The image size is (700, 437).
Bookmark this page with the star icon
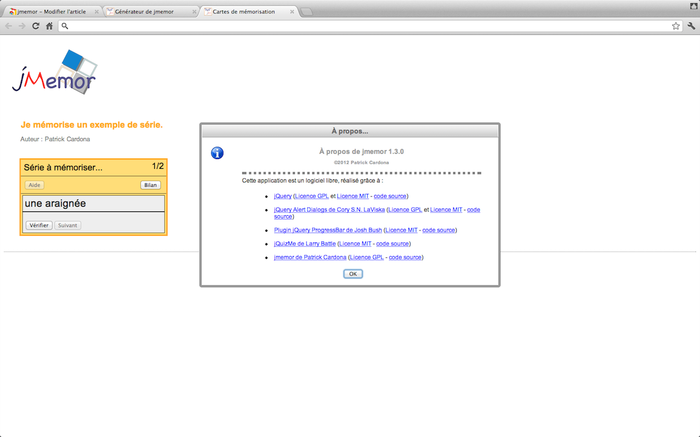tap(676, 26)
